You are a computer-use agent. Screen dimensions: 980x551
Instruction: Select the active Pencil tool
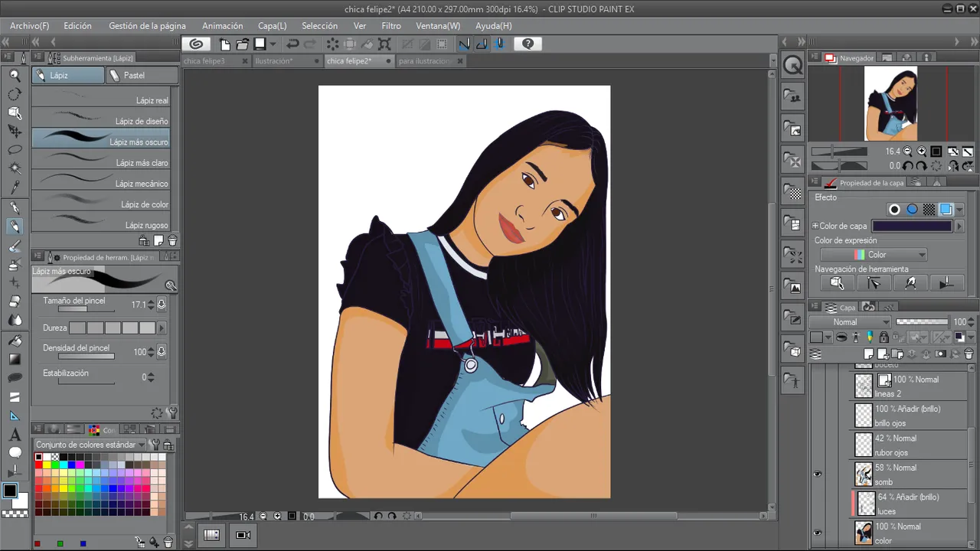tap(15, 227)
